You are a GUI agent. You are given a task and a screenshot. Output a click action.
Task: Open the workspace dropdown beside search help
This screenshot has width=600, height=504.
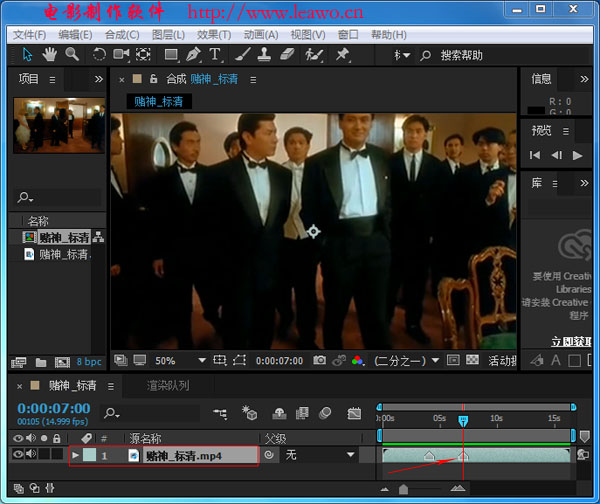tap(402, 55)
